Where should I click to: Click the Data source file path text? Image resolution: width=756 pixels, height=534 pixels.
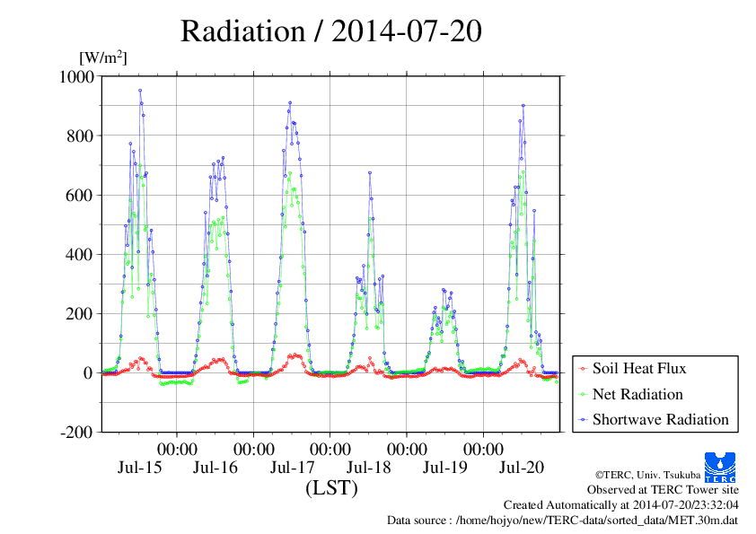point(562,521)
